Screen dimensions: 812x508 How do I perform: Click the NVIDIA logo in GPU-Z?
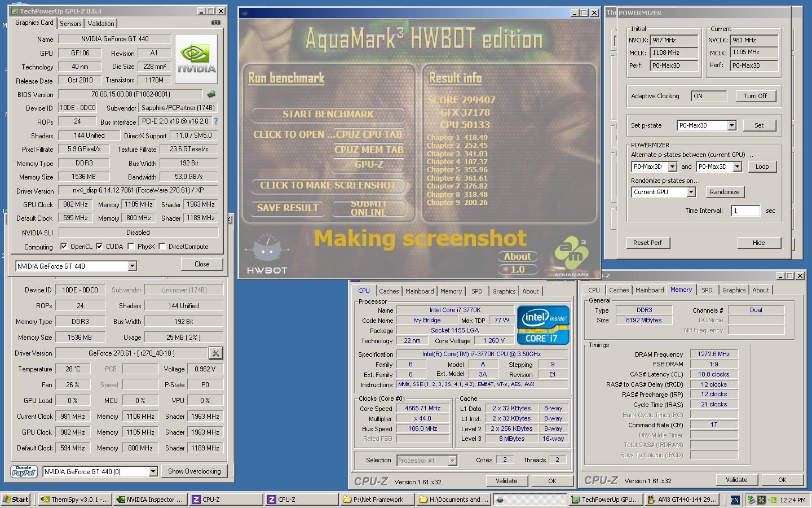[196, 59]
